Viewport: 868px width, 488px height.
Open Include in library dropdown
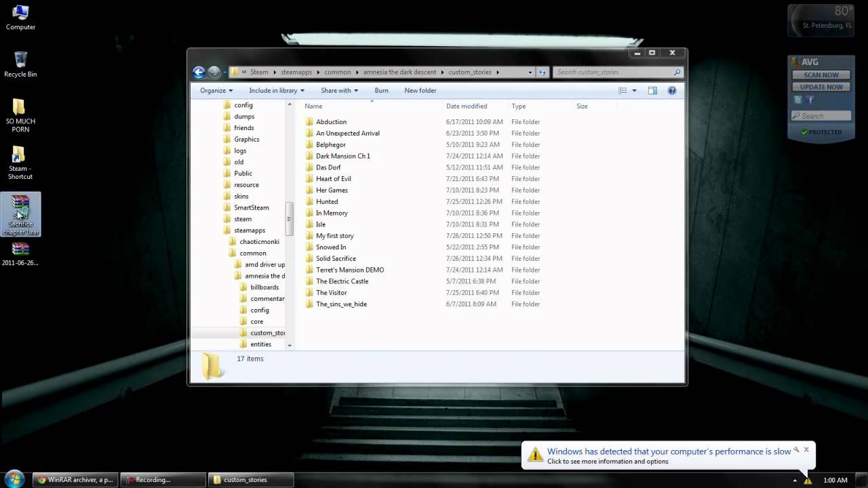[x=277, y=90]
